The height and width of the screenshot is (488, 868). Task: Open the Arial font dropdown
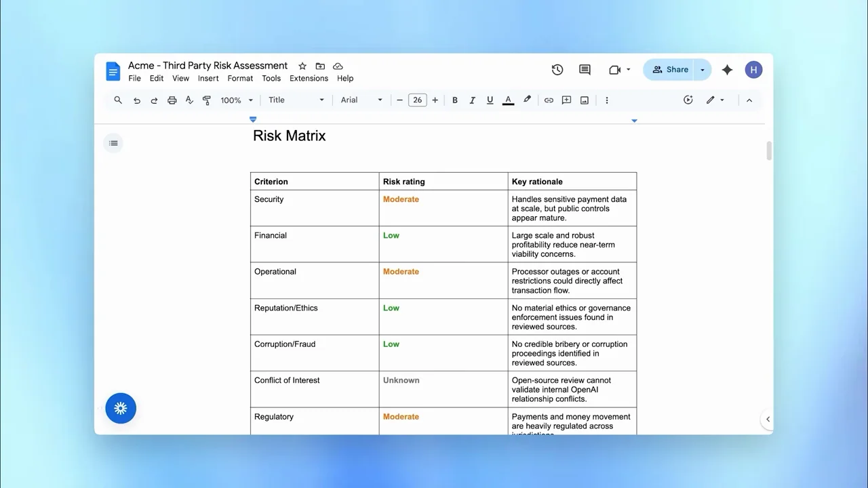tap(361, 100)
